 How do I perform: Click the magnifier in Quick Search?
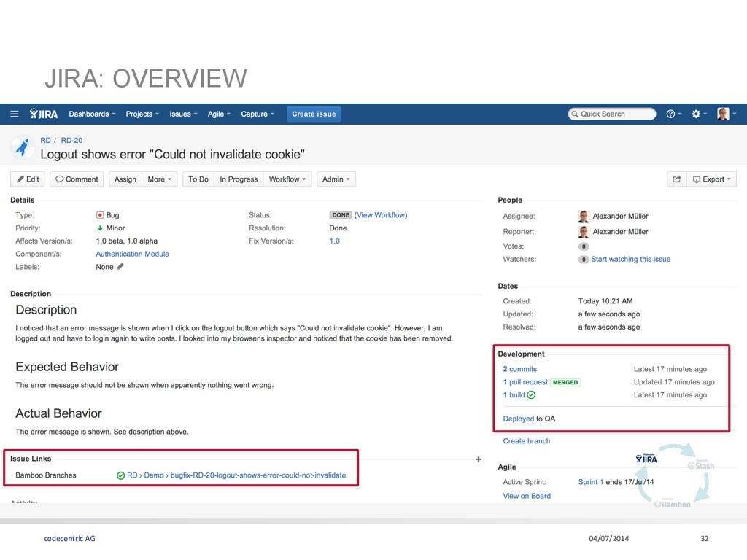[x=575, y=114]
